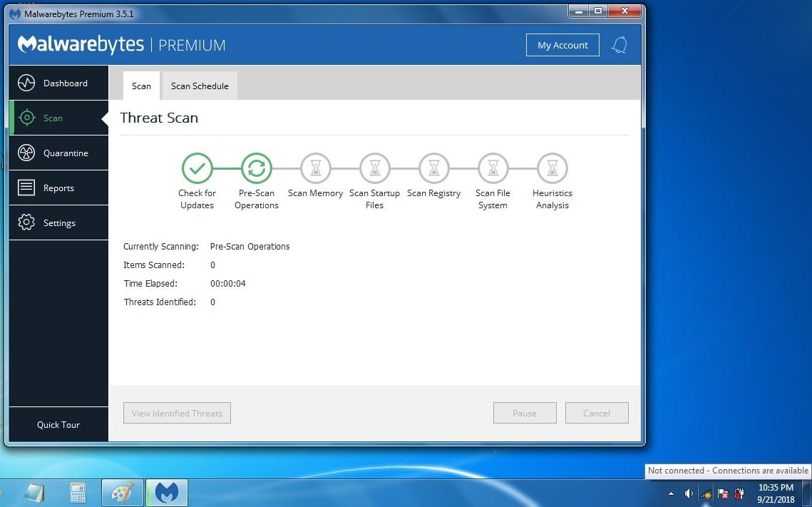Viewport: 812px width, 507px height.
Task: Open My Account
Action: coord(562,45)
